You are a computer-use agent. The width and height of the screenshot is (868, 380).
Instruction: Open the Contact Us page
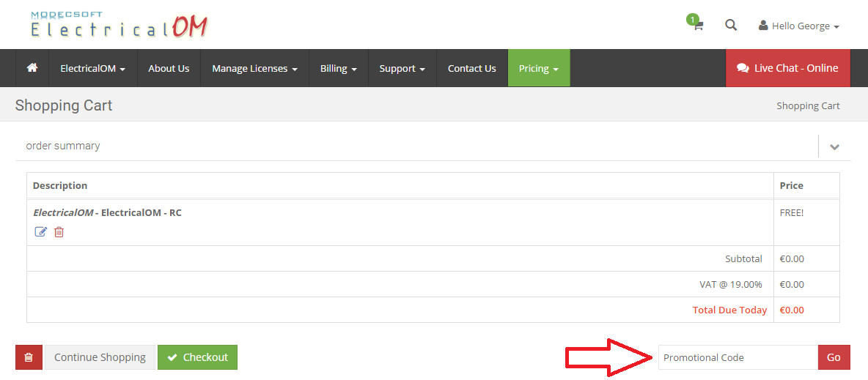click(471, 68)
